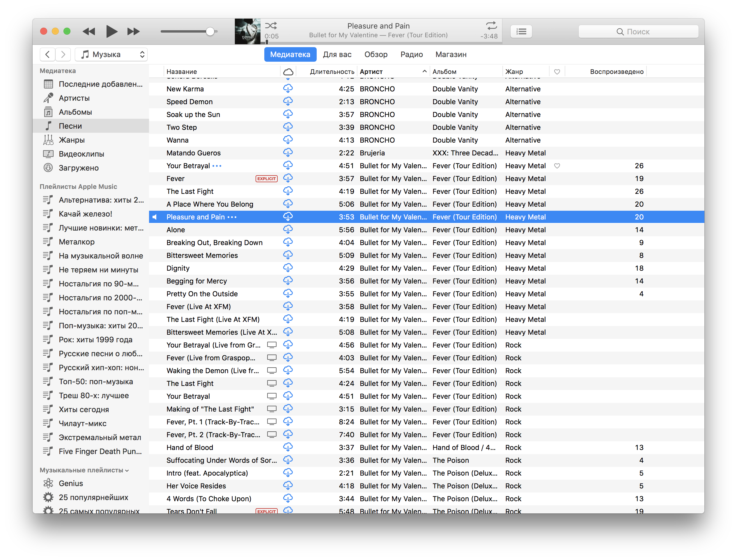Sort by the Название column header
Image resolution: width=737 pixels, height=560 pixels.
coord(222,71)
